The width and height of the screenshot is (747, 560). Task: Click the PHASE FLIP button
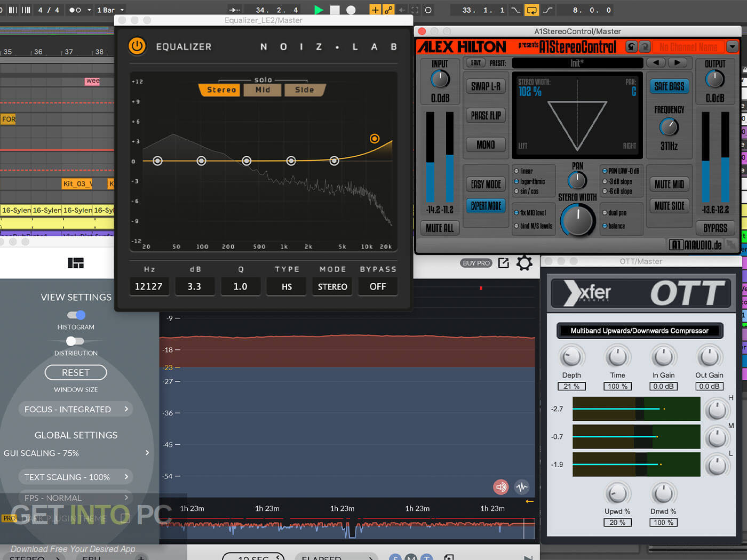click(486, 115)
